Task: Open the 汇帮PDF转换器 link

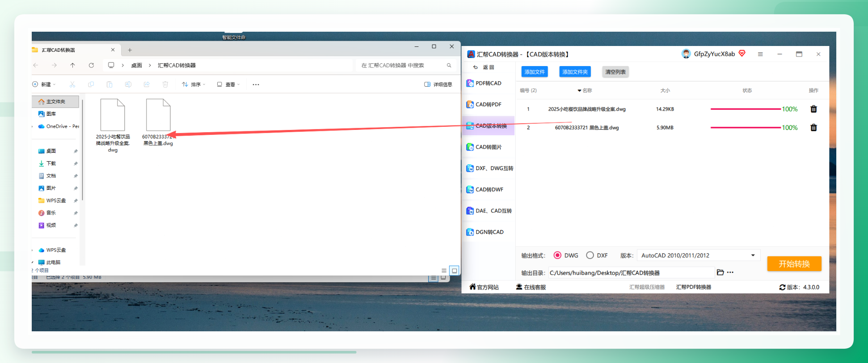Action: pos(694,288)
